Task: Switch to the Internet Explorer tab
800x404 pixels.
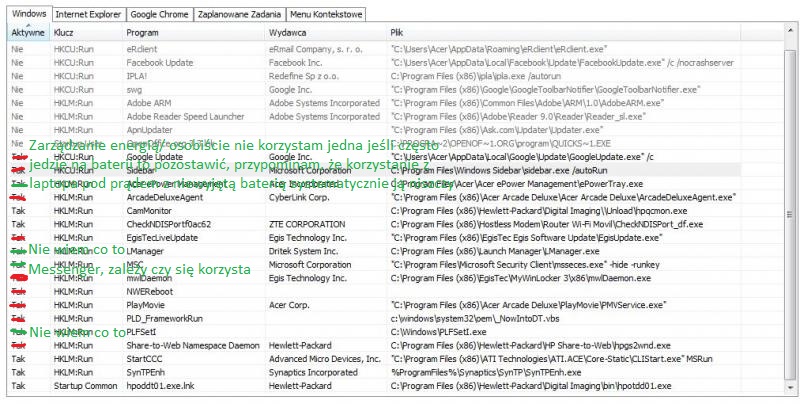Action: click(89, 16)
